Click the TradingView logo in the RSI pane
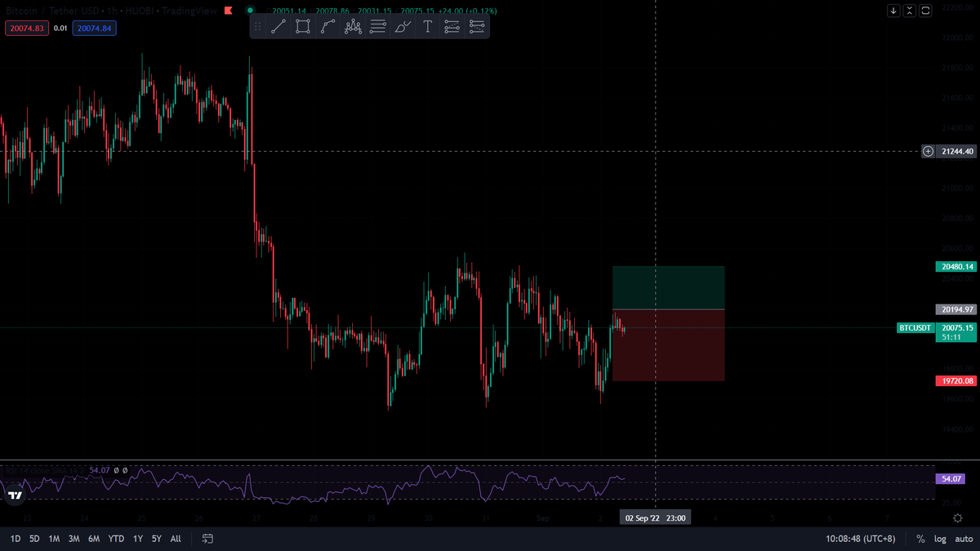Image resolution: width=980 pixels, height=551 pixels. point(15,494)
